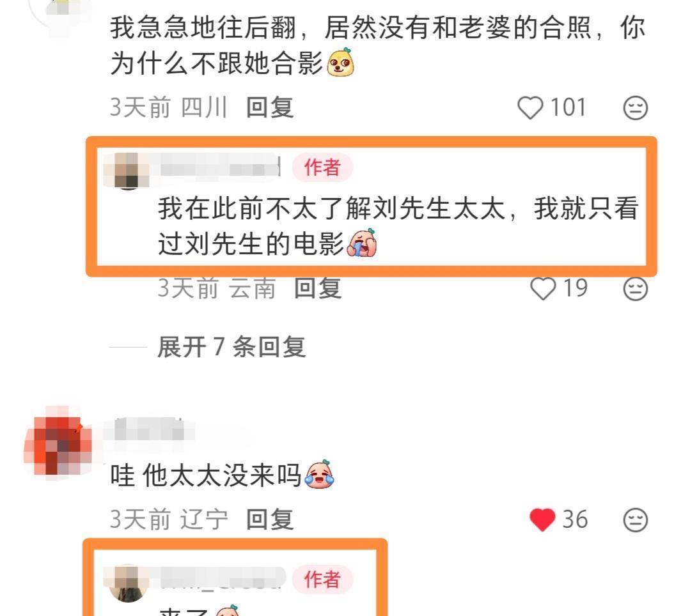Expand 展开 7 条回复 replies

pos(231,347)
